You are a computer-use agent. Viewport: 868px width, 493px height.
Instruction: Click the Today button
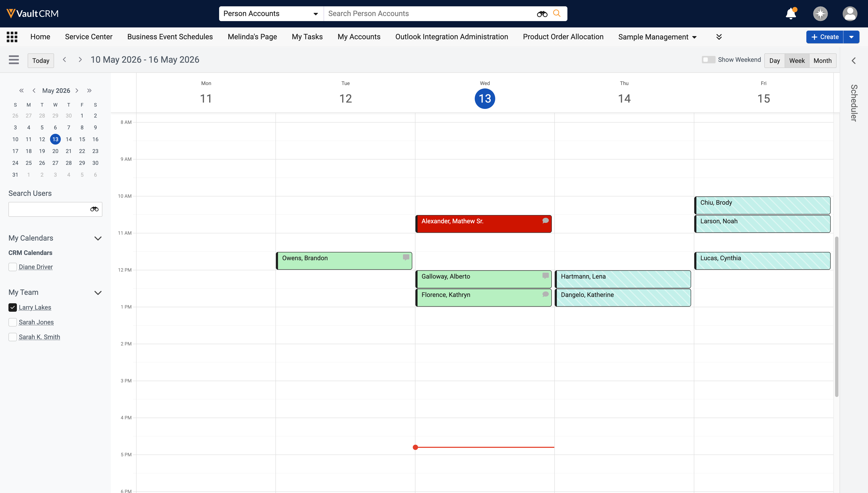(41, 61)
